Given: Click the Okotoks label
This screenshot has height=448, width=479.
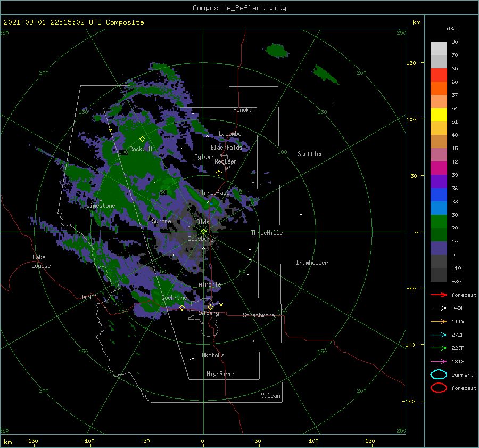Looking at the screenshot, I should [x=213, y=355].
